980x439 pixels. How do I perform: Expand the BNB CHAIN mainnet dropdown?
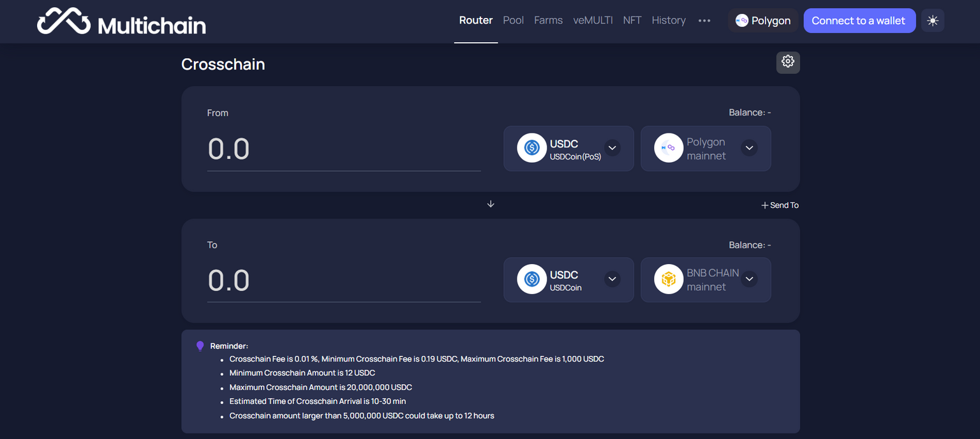pyautogui.click(x=749, y=279)
